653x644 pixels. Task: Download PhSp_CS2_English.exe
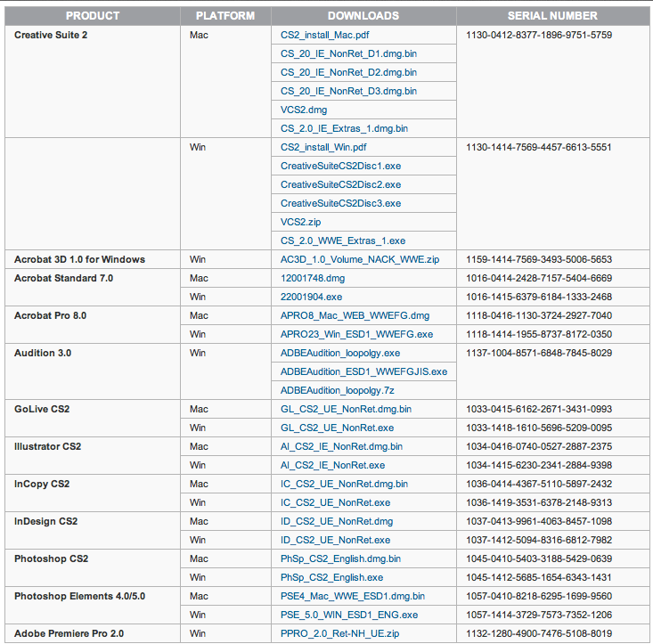coord(331,578)
